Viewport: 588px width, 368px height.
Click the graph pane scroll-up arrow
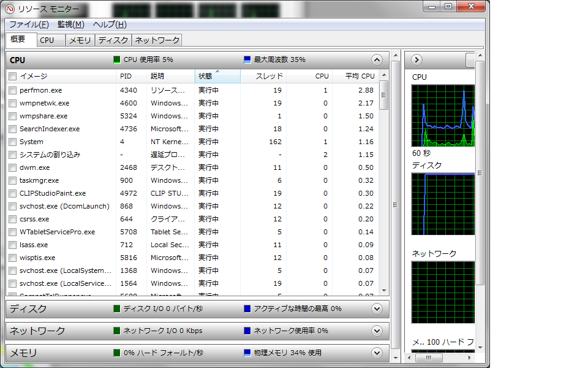[x=480, y=56]
